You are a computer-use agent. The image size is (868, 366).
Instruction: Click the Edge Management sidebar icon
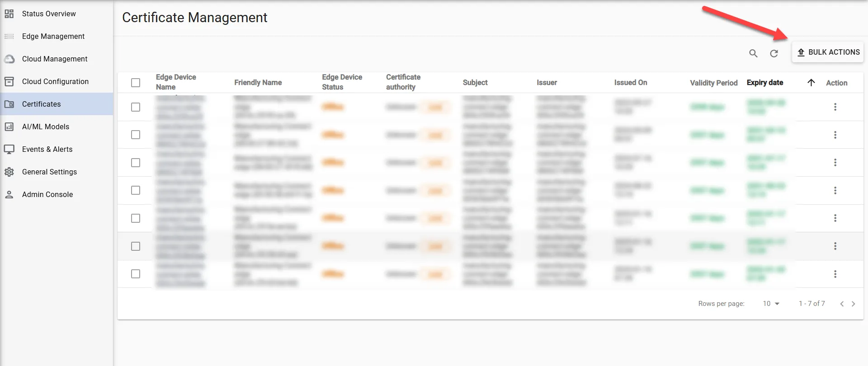[9, 36]
